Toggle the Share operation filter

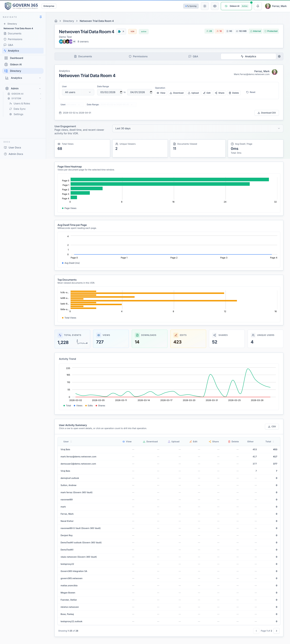tap(220, 93)
